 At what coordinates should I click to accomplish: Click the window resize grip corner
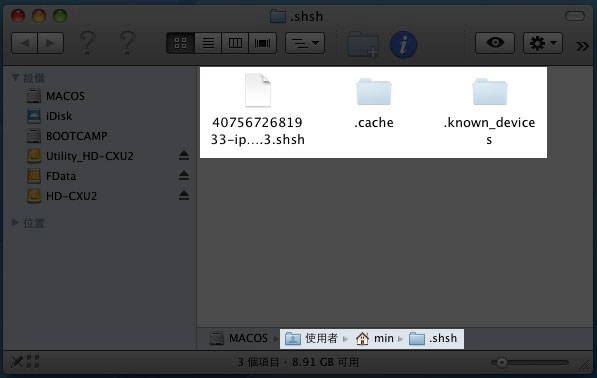coord(584,365)
